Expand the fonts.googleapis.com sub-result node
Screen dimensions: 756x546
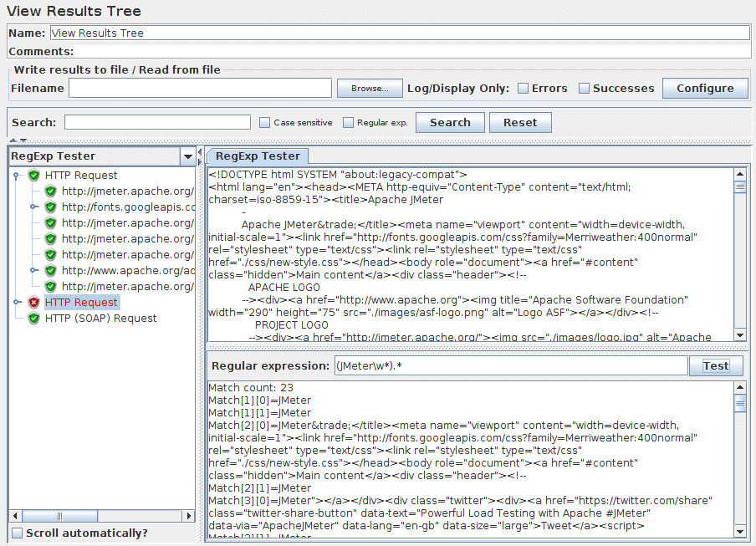34,207
